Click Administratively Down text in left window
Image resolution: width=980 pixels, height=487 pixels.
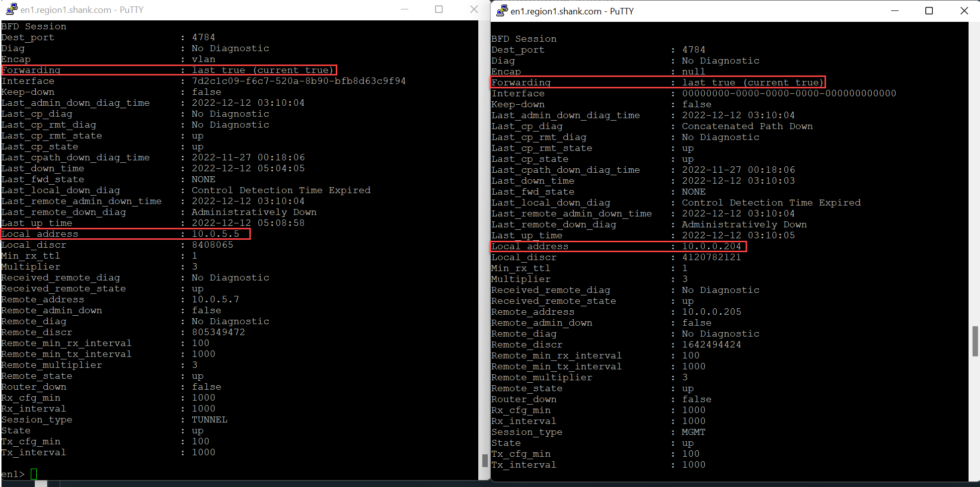[x=254, y=212]
